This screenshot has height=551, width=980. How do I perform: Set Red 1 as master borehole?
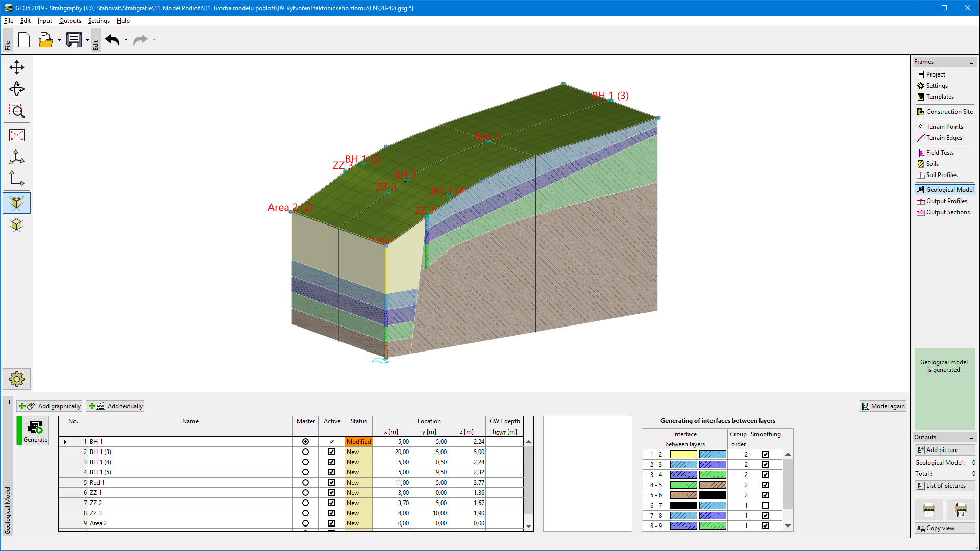click(305, 483)
